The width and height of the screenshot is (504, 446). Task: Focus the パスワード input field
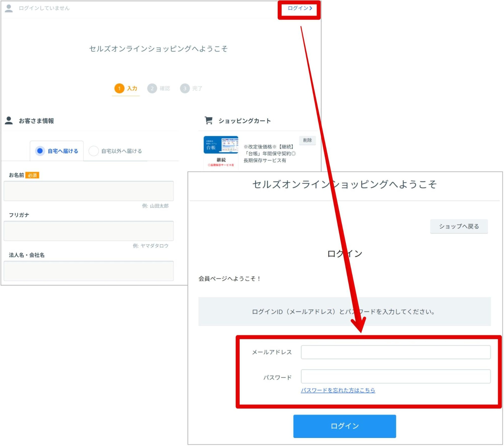(396, 376)
